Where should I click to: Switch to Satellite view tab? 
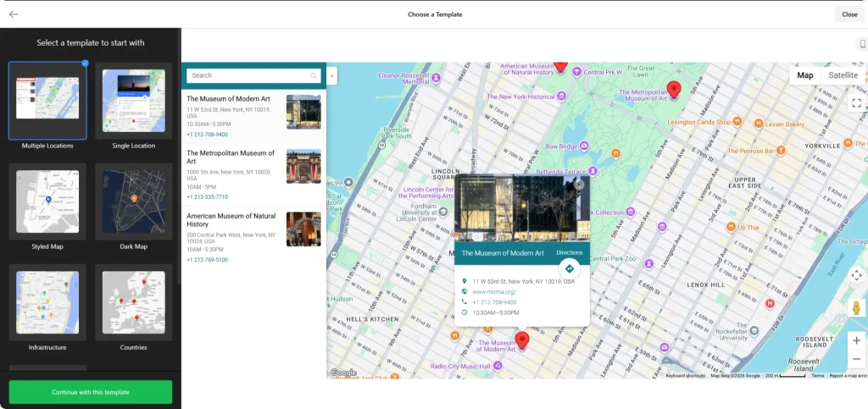[x=843, y=75]
